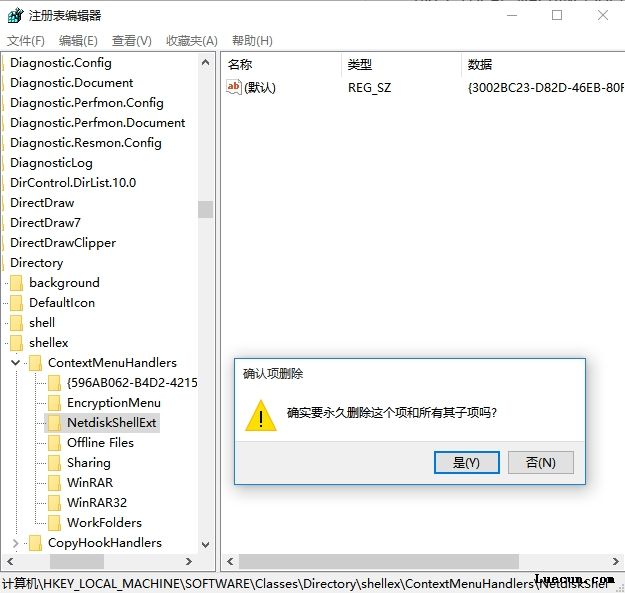Click the Registry Editor app icon in the title bar
The image size is (625, 593).
click(15, 16)
